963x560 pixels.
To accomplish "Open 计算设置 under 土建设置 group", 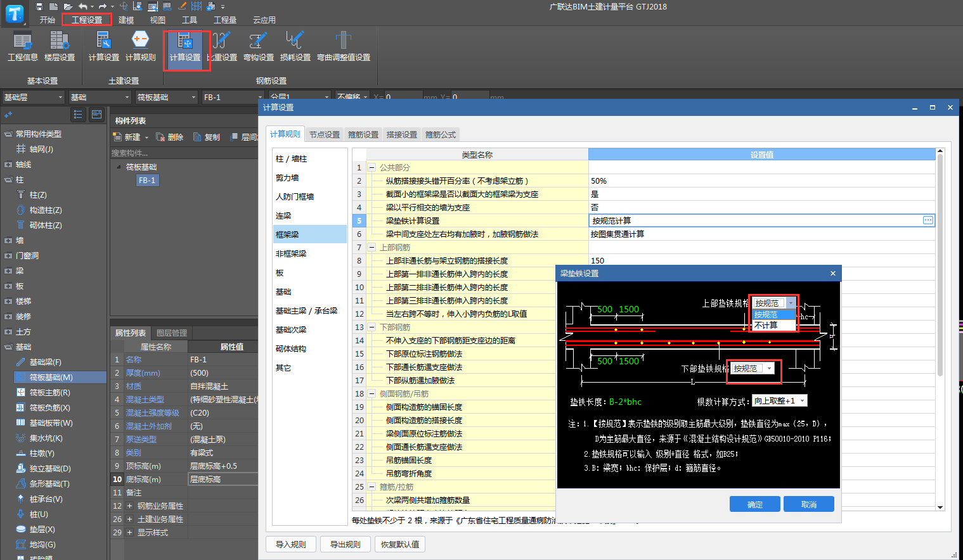I will coord(103,46).
